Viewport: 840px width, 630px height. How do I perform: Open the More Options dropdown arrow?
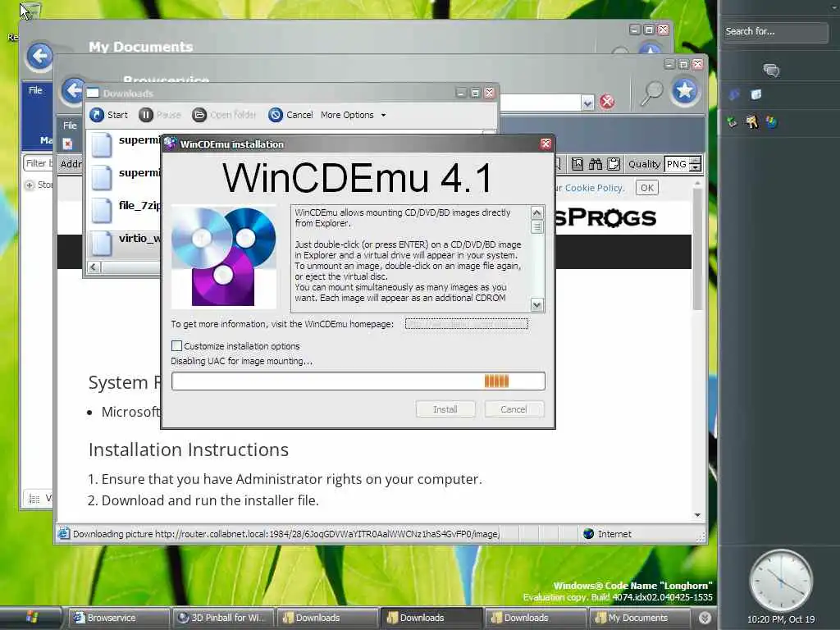pos(383,115)
